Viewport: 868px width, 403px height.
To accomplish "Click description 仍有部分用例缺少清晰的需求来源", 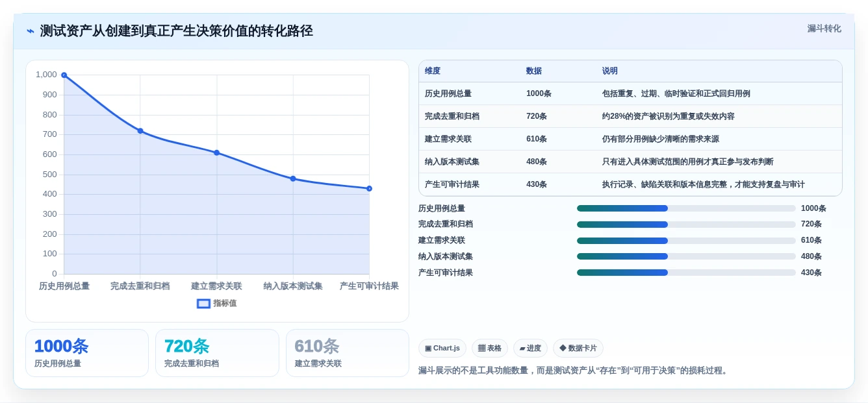I will coord(661,139).
